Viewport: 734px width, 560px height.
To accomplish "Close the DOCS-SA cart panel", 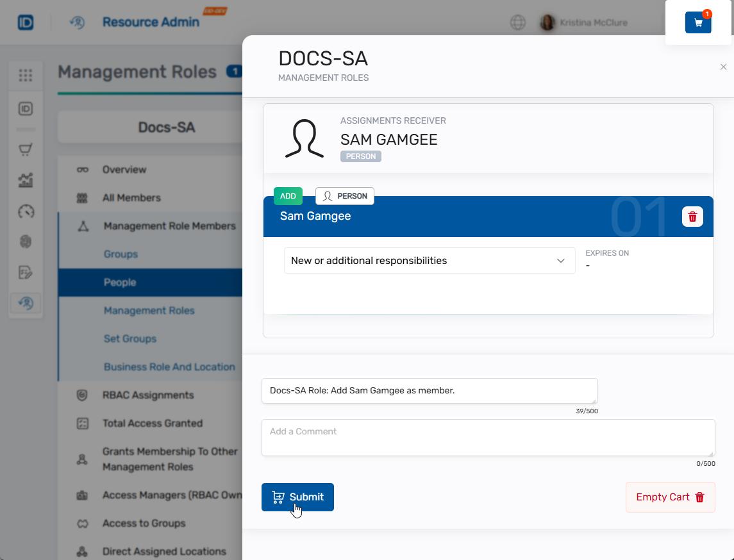I will pos(723,67).
